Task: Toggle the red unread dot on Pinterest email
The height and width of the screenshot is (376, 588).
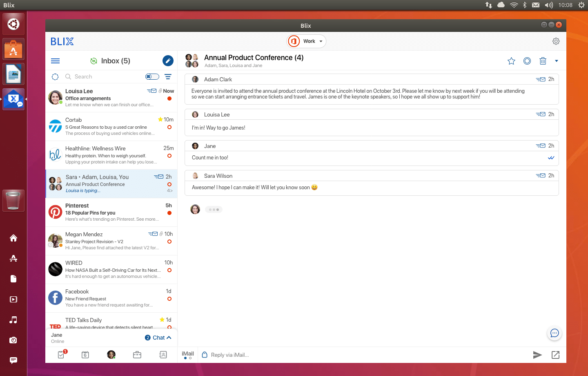Action: (x=169, y=213)
